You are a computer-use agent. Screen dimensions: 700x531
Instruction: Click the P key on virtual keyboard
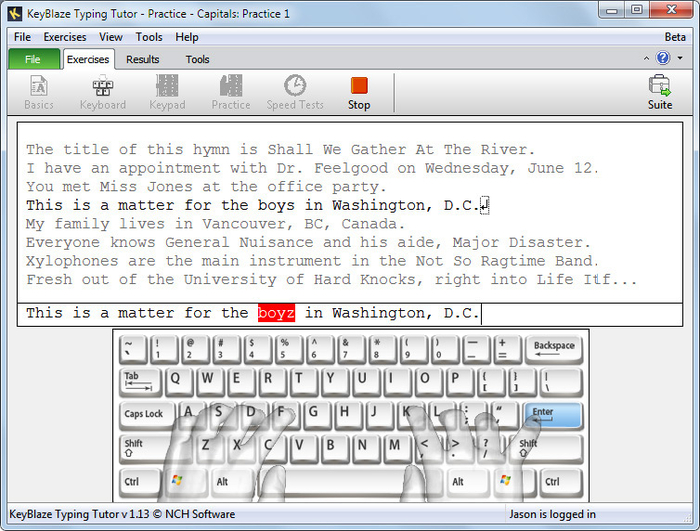pos(459,382)
